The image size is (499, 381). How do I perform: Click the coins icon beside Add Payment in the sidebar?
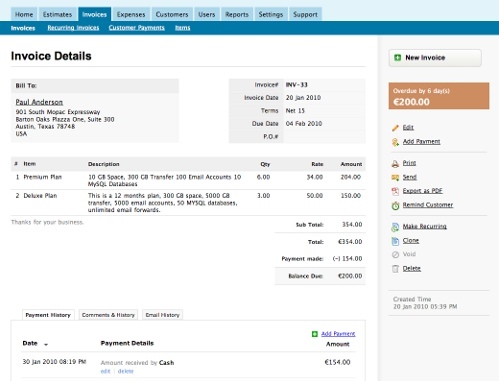(395, 142)
